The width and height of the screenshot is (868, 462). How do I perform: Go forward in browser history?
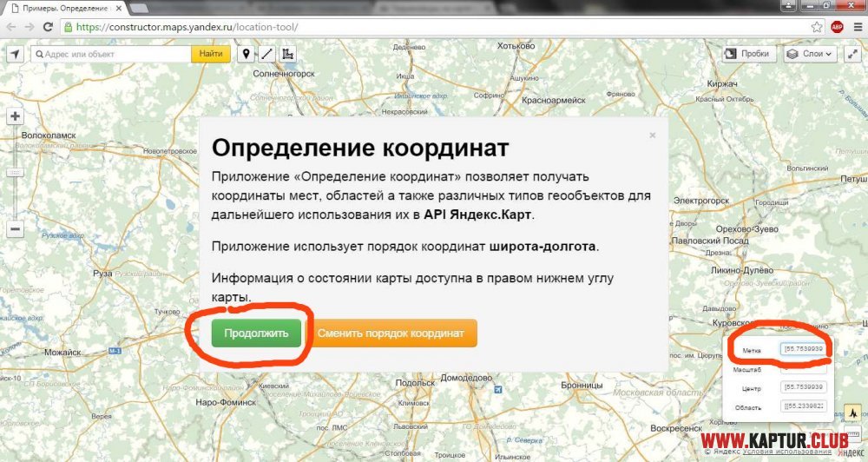[x=30, y=27]
